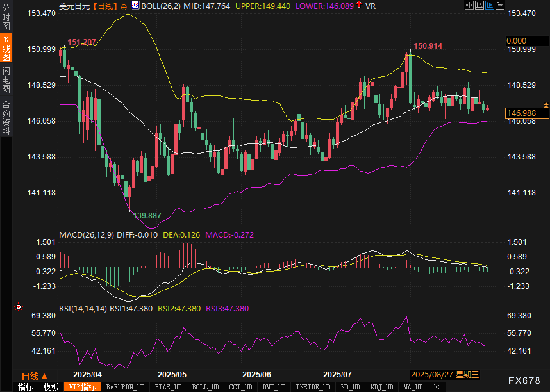Image resolution: width=550 pixels, height=392 pixels.
Task: Apply the KDJ_UD indicator
Action: click(381, 387)
